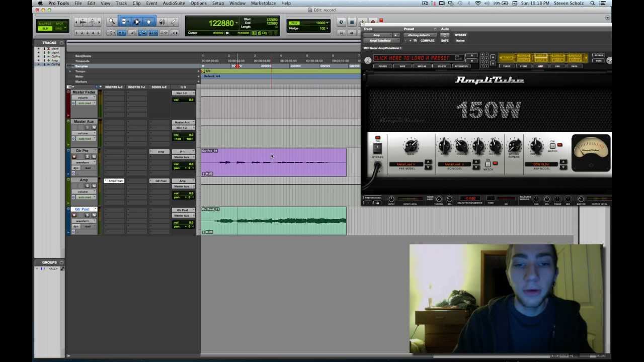Open the Nudge value dropdown
Viewport: 644px width, 362px height.
[328, 28]
